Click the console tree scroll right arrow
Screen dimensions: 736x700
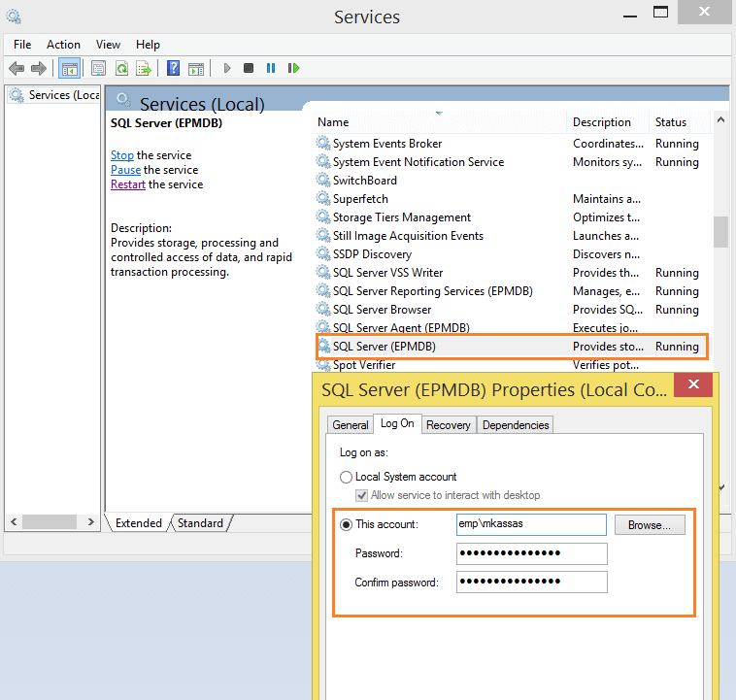tap(91, 522)
